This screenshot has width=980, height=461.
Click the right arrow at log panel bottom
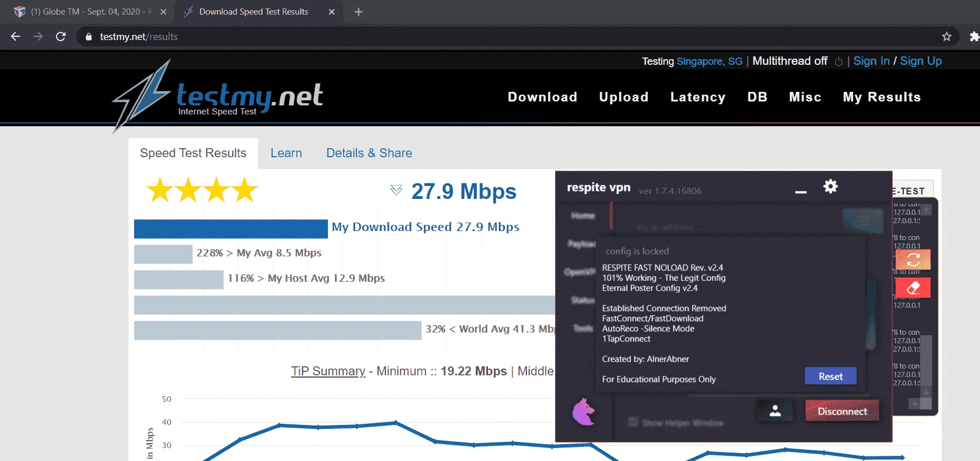click(914, 404)
